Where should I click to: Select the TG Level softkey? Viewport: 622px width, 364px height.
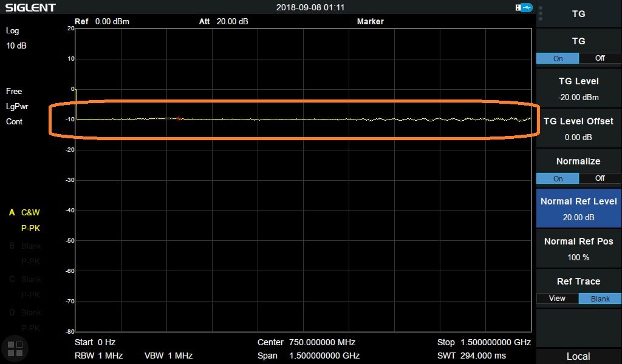click(579, 89)
